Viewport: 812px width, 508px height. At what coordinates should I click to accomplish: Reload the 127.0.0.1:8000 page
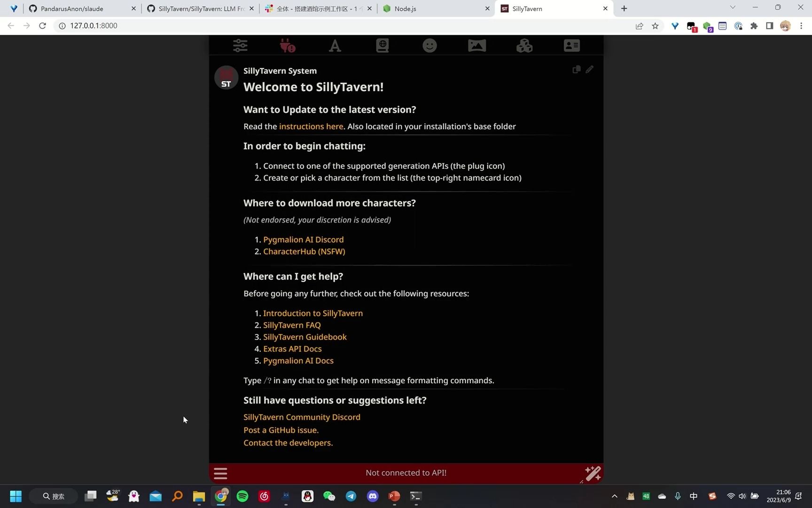click(42, 26)
